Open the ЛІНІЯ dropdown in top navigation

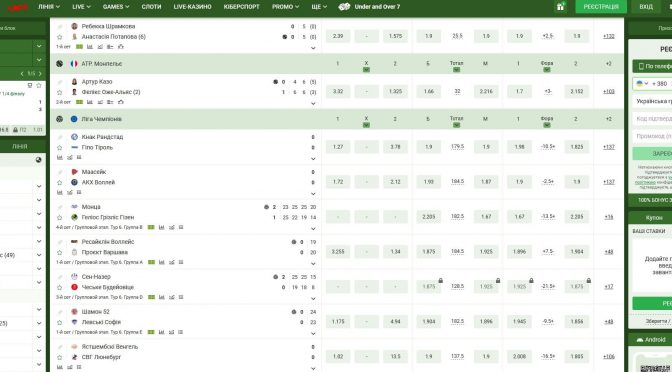point(48,7)
